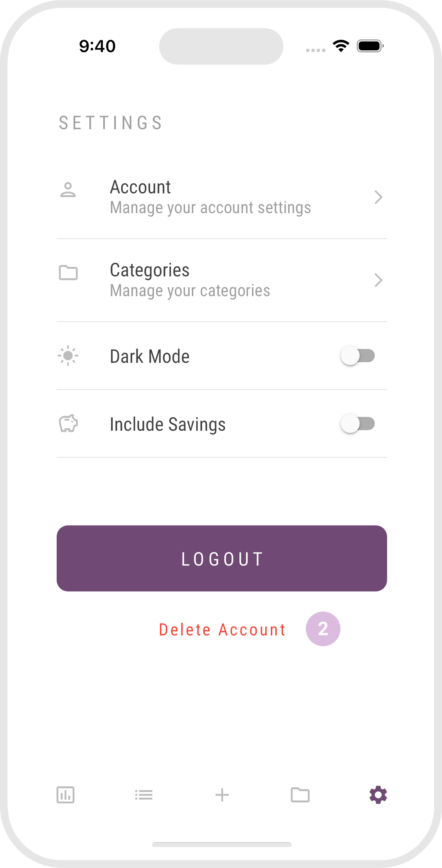Select the settings gear tab icon
Screen dimensions: 442x868
(x=378, y=795)
